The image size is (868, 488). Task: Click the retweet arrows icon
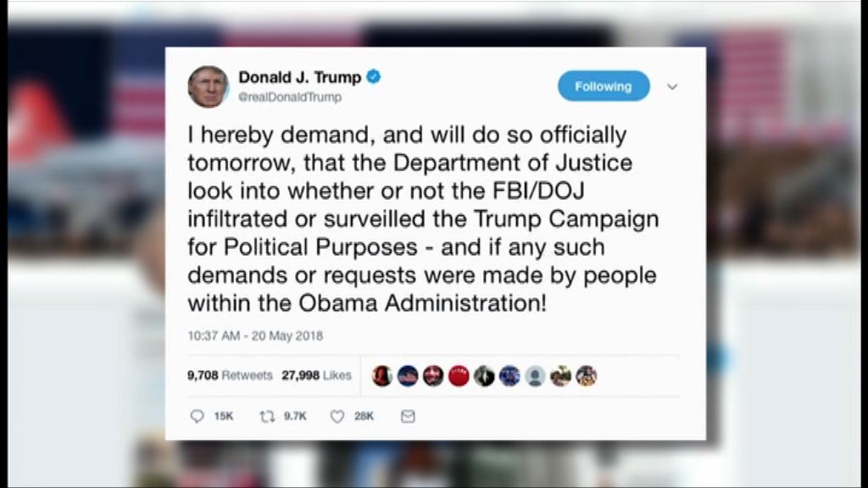click(267, 416)
